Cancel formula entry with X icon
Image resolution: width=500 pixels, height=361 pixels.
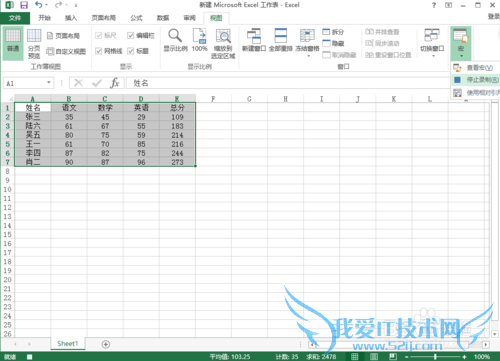78,83
